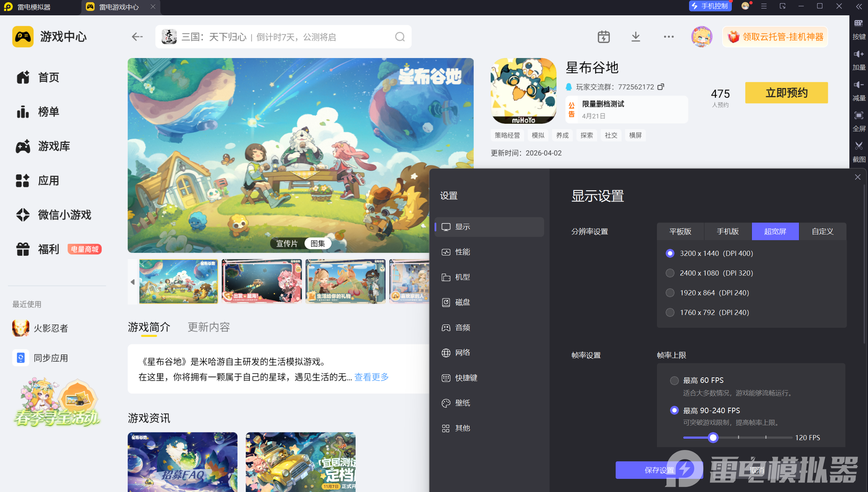Click the download manager icon
The width and height of the screenshot is (868, 492).
[636, 37]
